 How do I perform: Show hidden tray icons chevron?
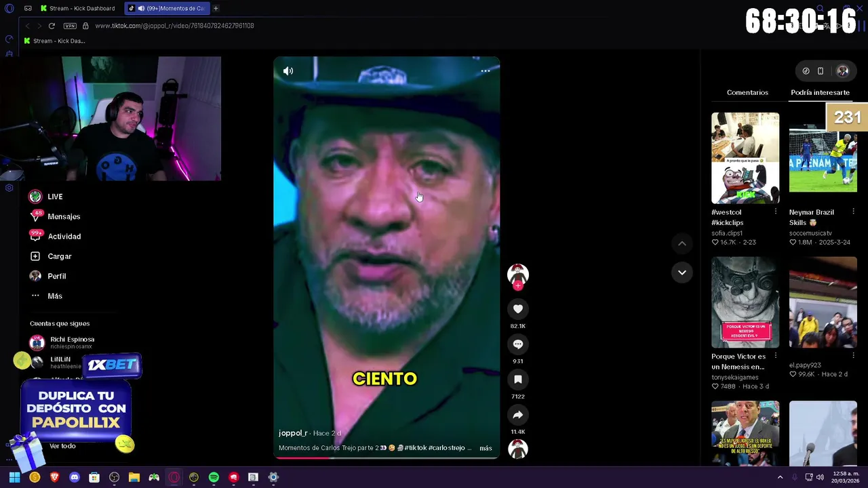click(x=780, y=477)
